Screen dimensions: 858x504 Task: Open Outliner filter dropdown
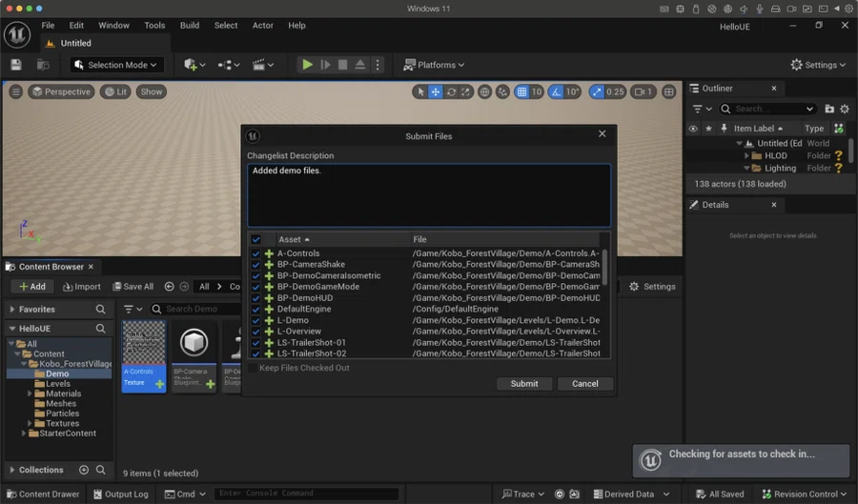[702, 109]
